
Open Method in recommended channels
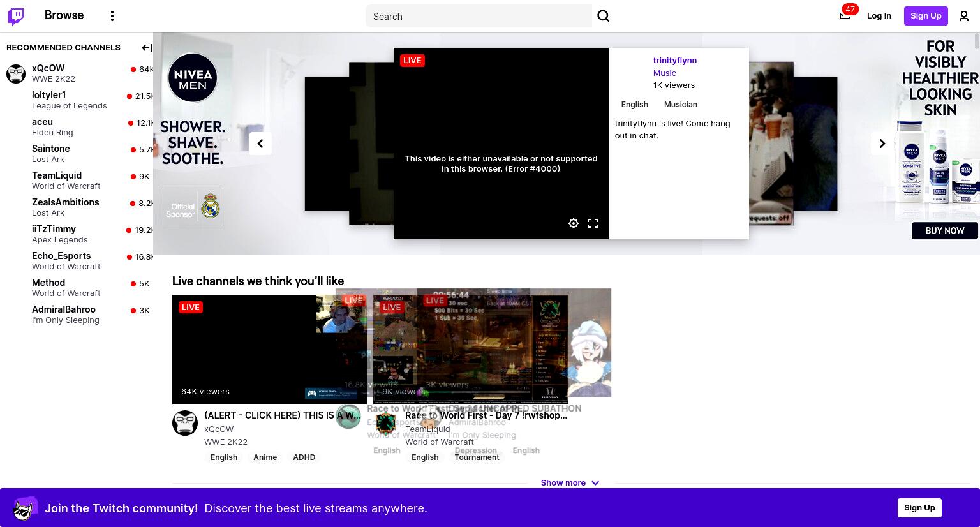[77, 288]
